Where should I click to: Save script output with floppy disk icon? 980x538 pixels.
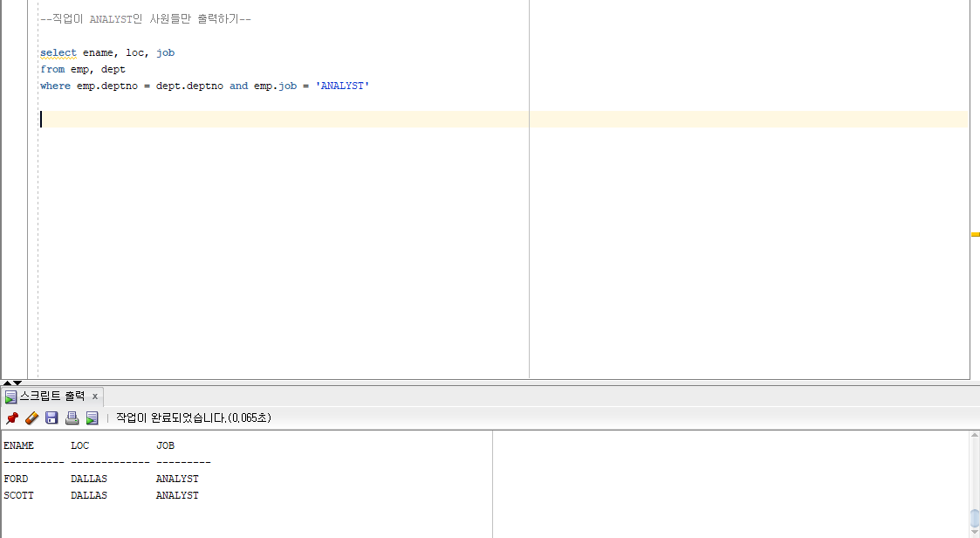tap(51, 417)
